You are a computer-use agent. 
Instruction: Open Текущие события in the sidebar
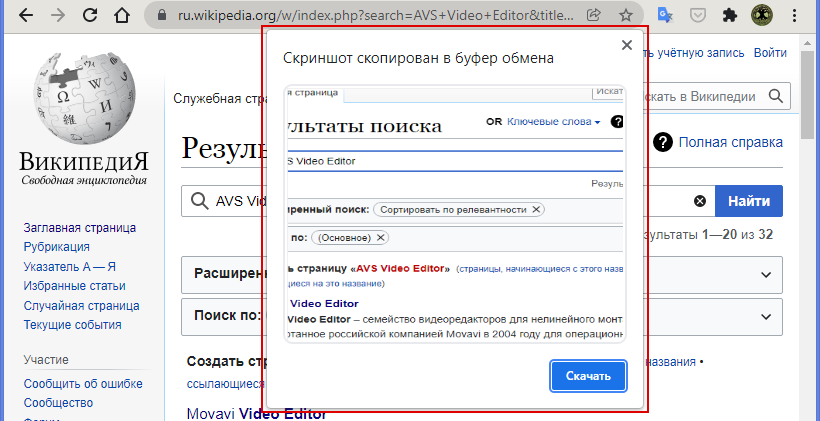point(72,325)
